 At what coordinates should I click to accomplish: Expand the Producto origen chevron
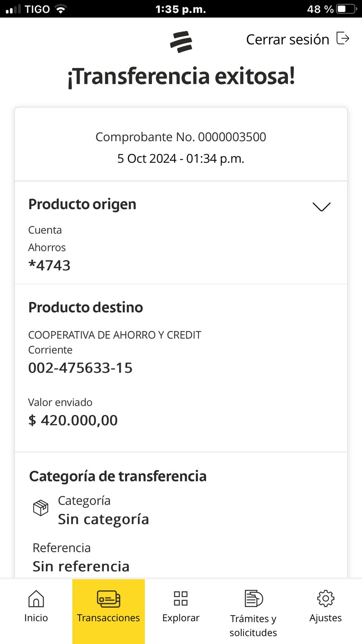click(x=321, y=207)
